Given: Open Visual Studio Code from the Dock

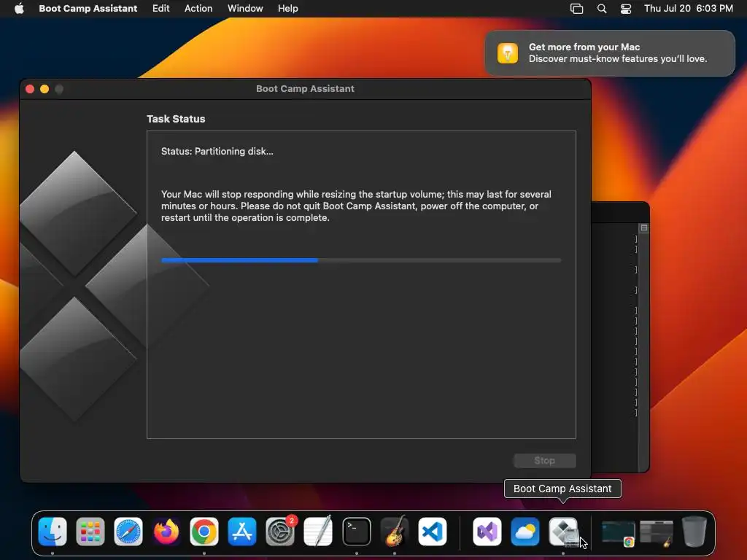Looking at the screenshot, I should (433, 532).
